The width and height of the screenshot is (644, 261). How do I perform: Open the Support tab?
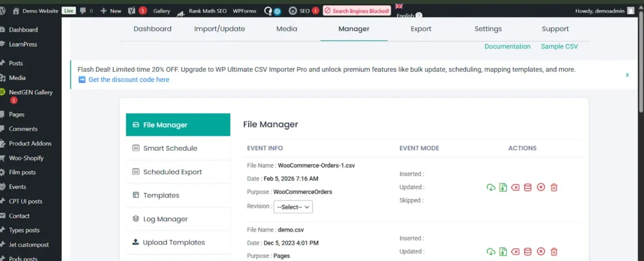555,29
